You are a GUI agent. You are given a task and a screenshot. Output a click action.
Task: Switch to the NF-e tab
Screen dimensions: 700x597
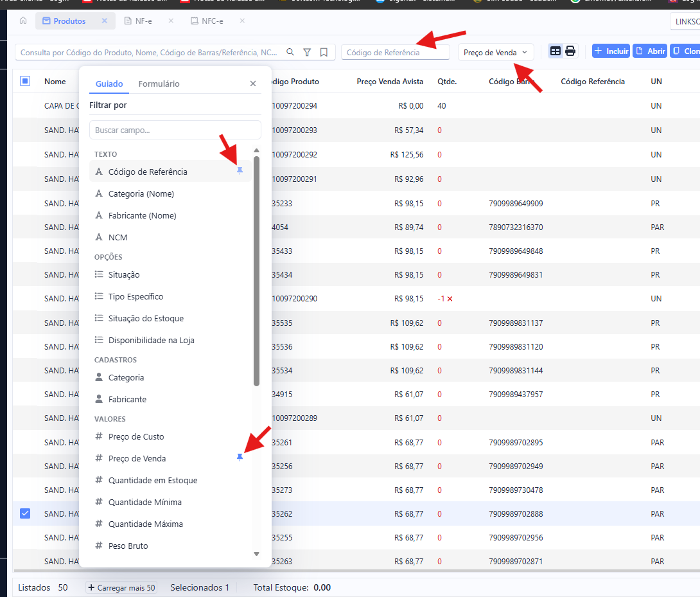tap(143, 21)
